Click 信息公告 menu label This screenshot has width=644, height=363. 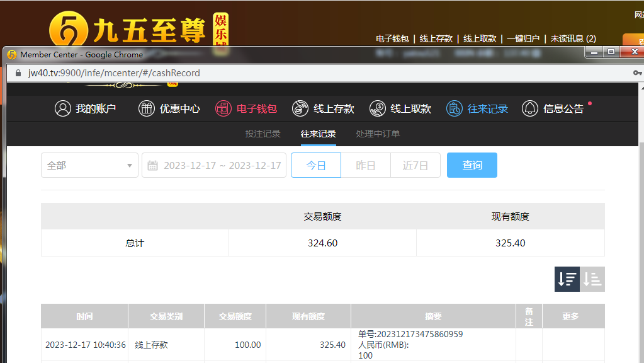point(563,108)
